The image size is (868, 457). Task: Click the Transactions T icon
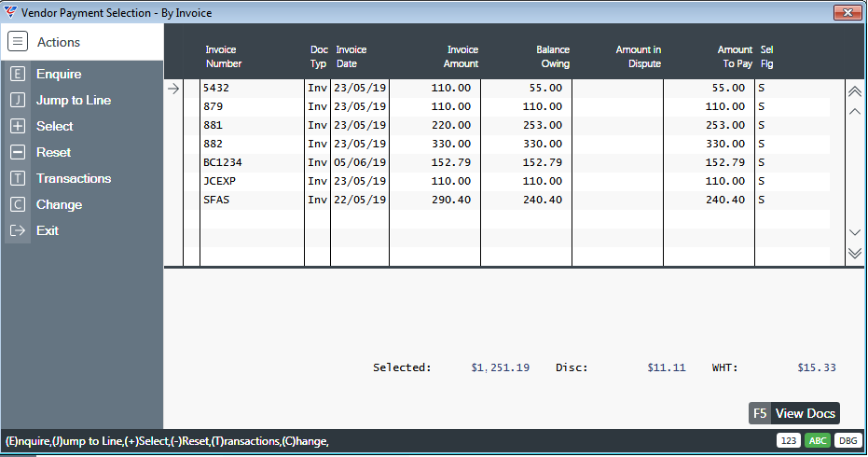18,178
